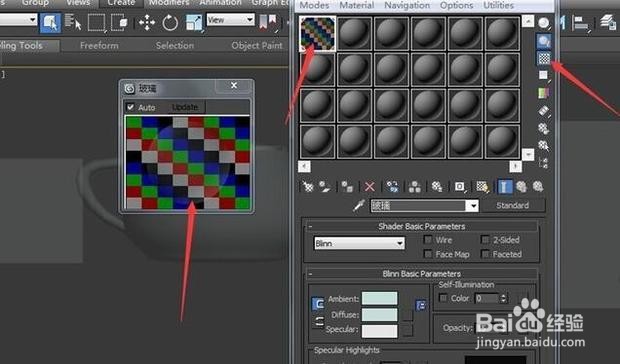Viewport: 620px width, 364px height.
Task: Collapse Shader Basic Parameters rollout
Action: click(x=310, y=226)
